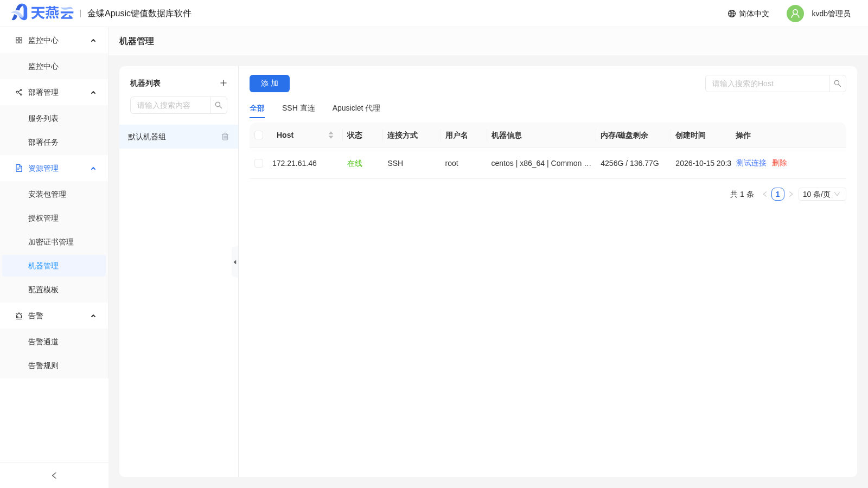Click the Host search magnifier icon
The image size is (868, 488).
(838, 84)
